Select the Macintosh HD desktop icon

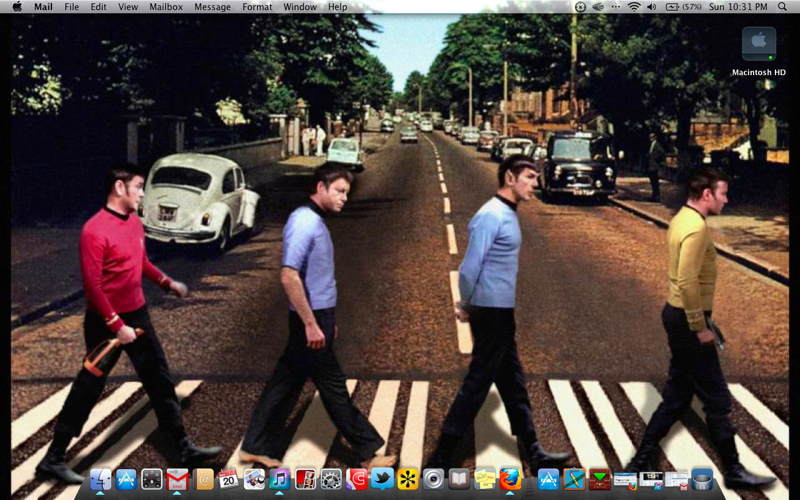pyautogui.click(x=759, y=51)
